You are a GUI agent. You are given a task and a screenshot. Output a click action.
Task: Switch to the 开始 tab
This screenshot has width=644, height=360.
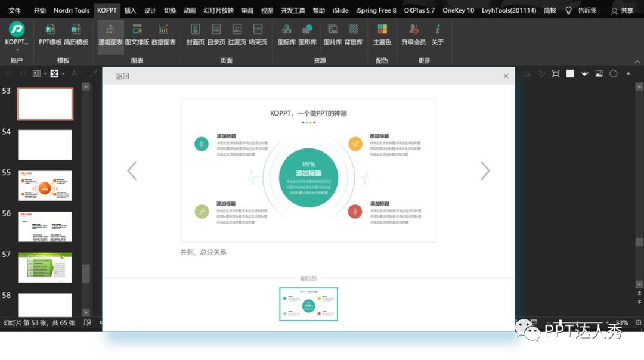[x=40, y=10]
